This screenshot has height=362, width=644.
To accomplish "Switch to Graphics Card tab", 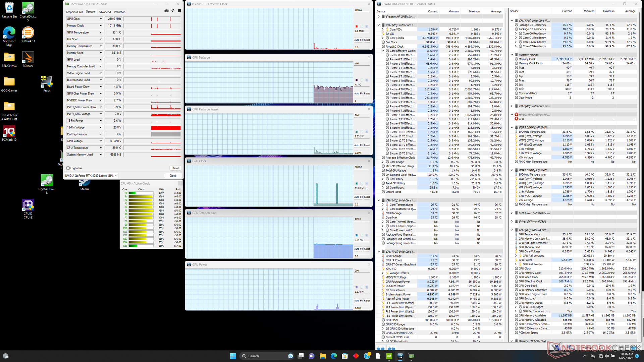I will (74, 12).
